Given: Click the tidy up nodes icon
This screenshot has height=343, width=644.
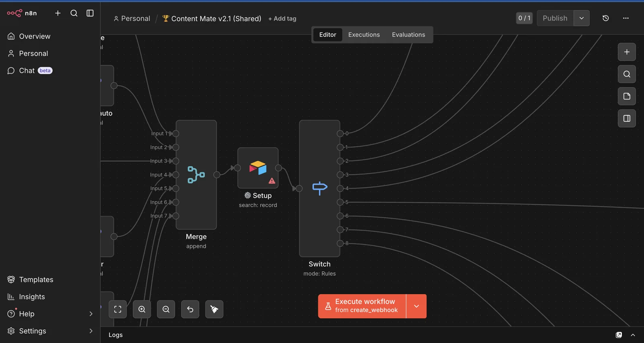Looking at the screenshot, I should 214,309.
